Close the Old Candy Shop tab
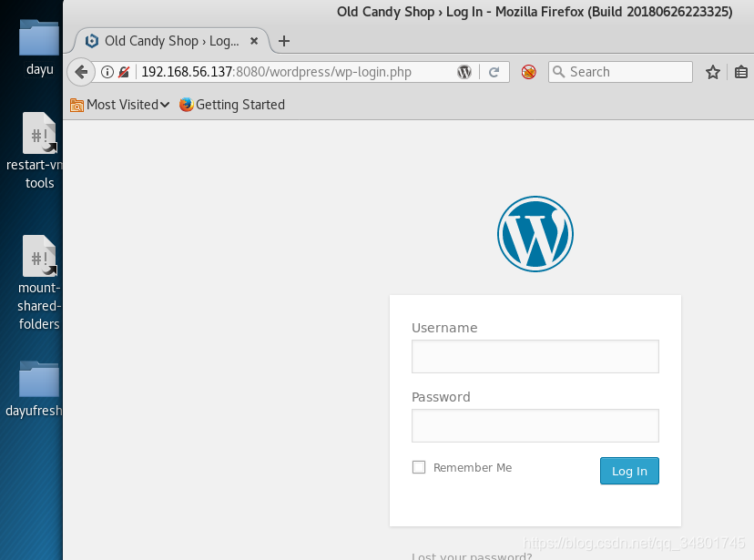The height and width of the screenshot is (560, 754). tap(254, 41)
